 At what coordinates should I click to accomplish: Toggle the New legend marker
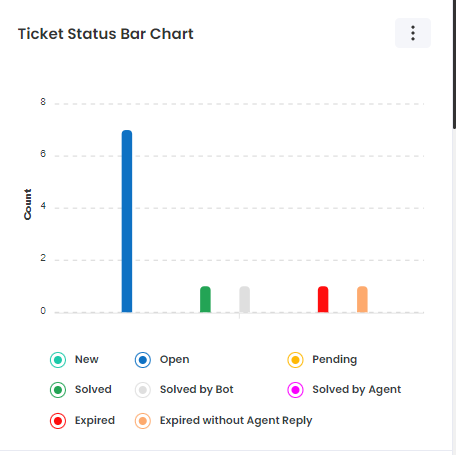coord(58,360)
